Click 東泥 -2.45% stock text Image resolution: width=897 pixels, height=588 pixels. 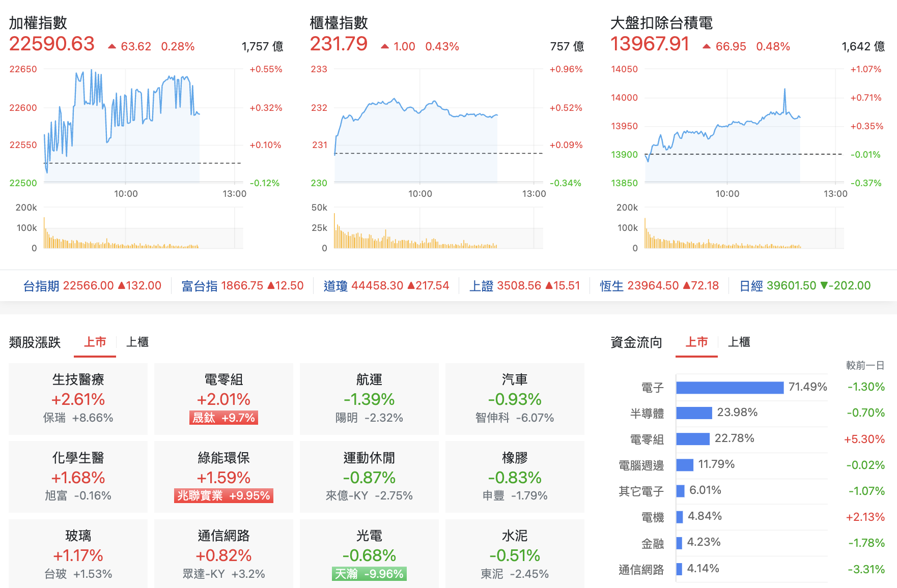pos(515,574)
